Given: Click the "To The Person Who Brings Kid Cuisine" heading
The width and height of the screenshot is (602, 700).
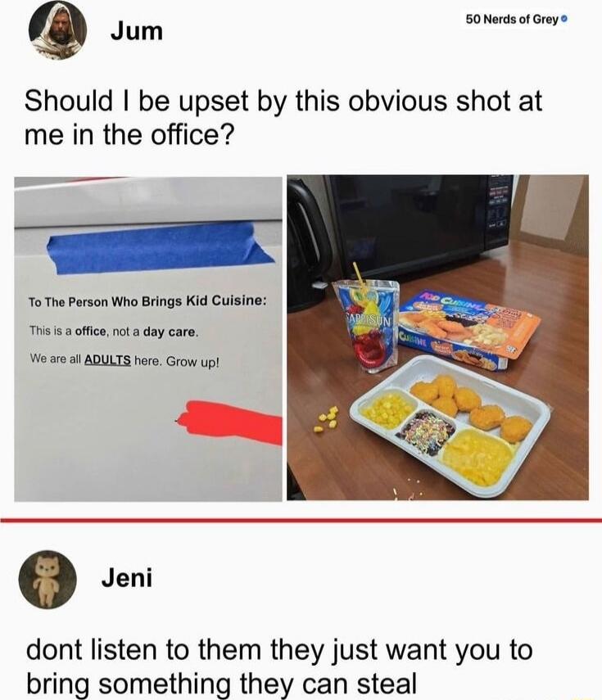Looking at the screenshot, I should coord(147,301).
